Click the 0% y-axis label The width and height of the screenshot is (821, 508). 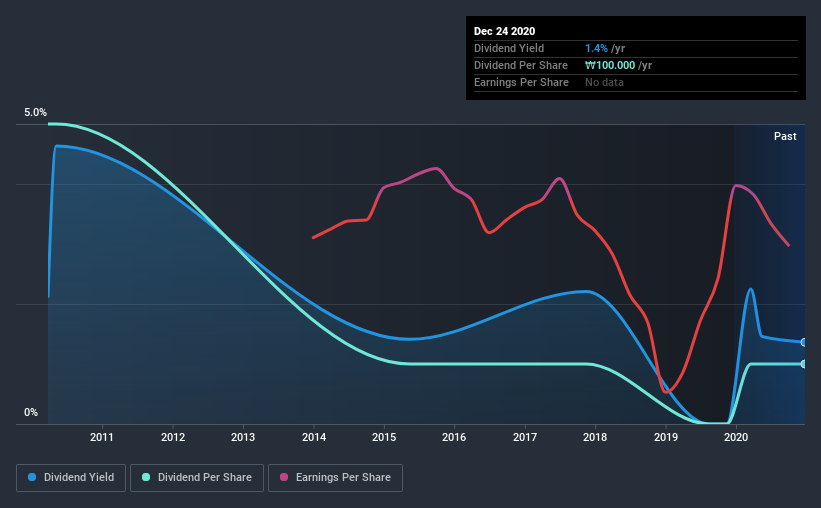pyautogui.click(x=31, y=413)
